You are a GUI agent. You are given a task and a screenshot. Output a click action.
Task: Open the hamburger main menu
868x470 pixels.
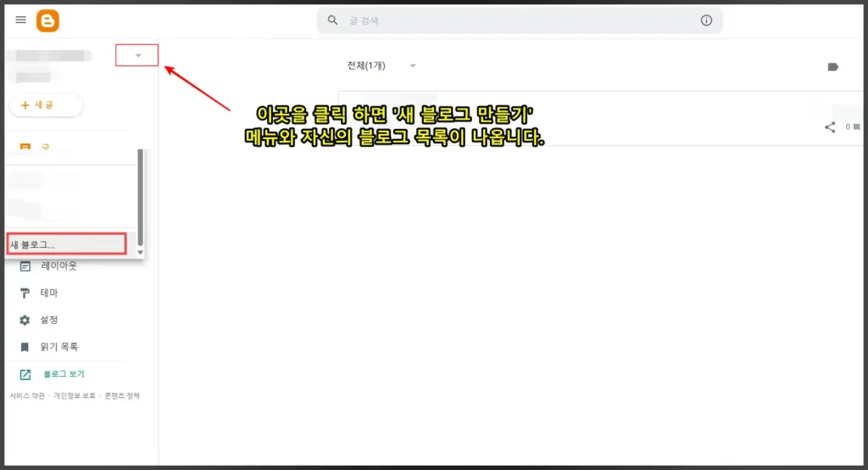click(21, 20)
